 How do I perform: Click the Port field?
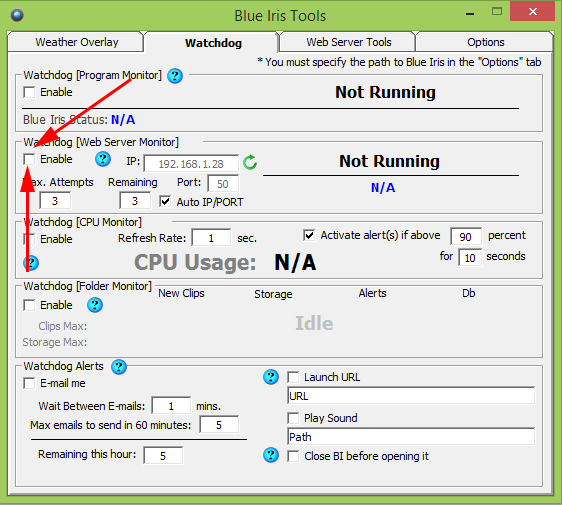pyautogui.click(x=223, y=184)
